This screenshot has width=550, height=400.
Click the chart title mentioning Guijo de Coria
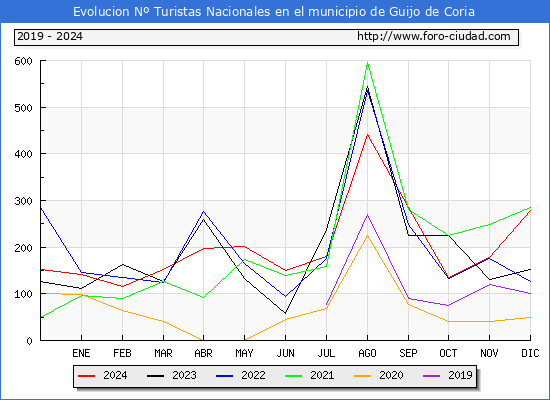click(274, 12)
